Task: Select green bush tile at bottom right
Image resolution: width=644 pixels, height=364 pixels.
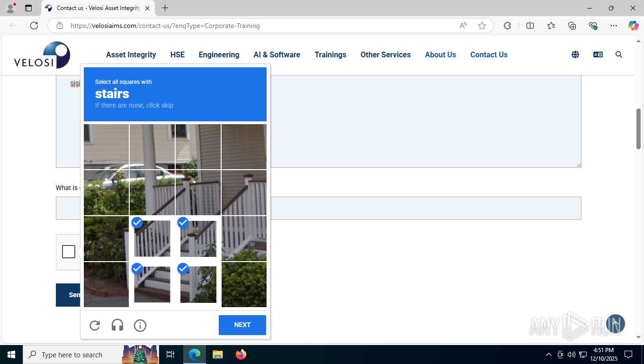Action: click(x=244, y=284)
